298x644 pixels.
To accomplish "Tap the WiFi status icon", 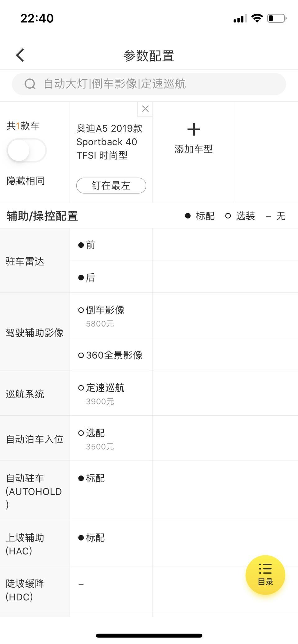I will pos(257,18).
